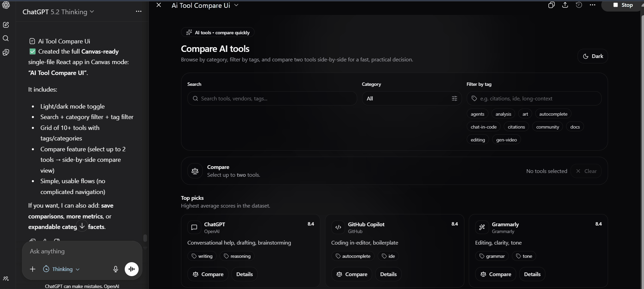The image size is (644, 289).
Task: Click Compare on Grammarly card
Action: click(x=496, y=274)
